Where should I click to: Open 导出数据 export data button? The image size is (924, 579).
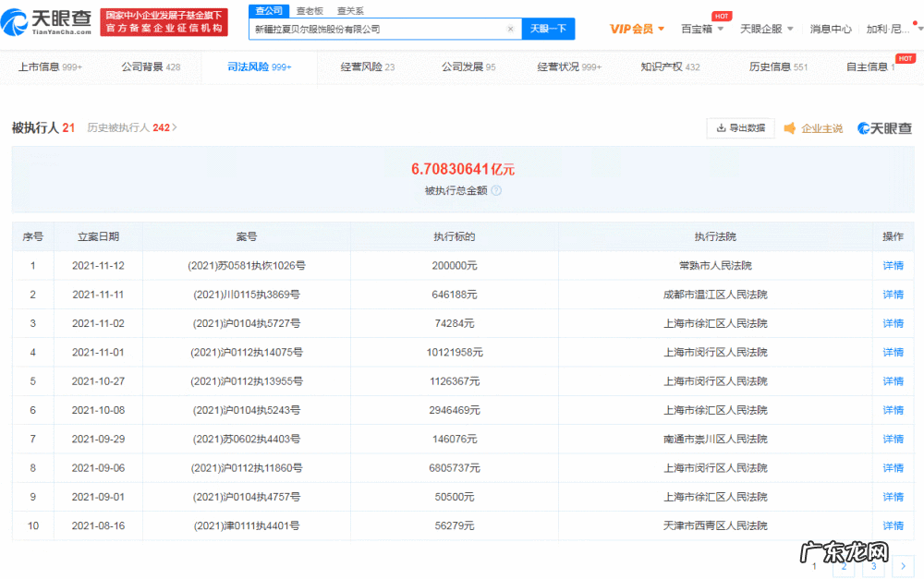pos(740,128)
